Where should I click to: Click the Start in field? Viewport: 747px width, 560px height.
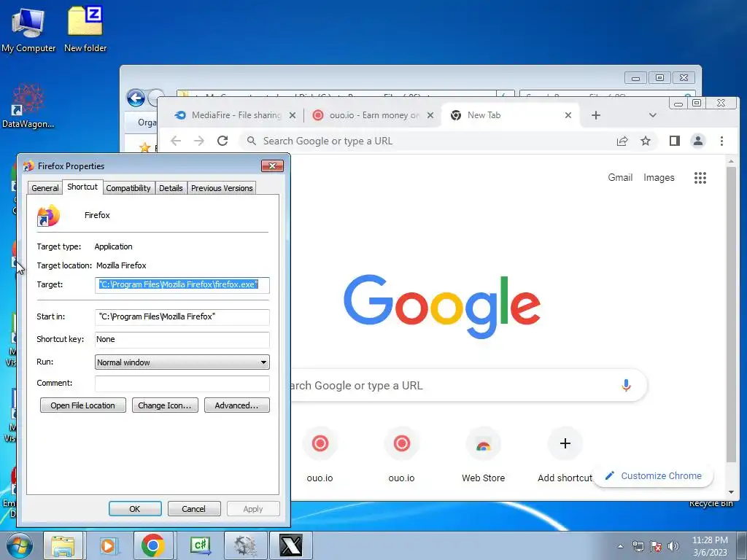[182, 317]
